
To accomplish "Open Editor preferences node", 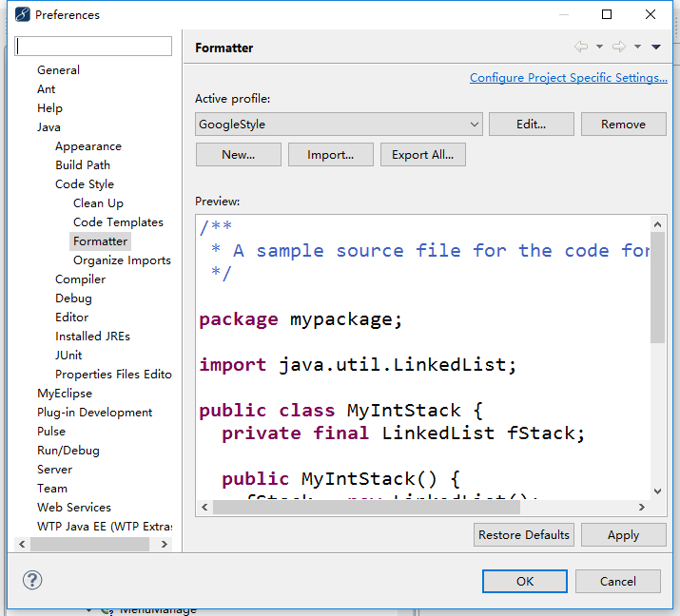I will point(72,318).
